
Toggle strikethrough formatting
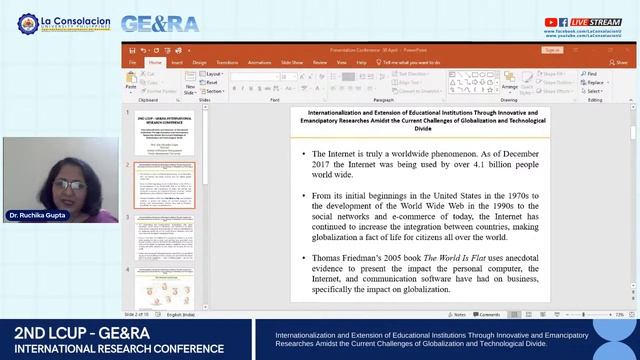pyautogui.click(x=268, y=88)
